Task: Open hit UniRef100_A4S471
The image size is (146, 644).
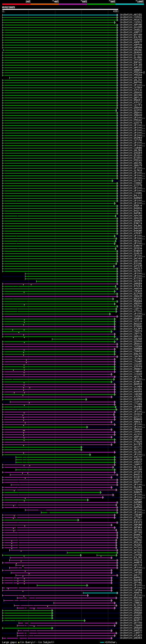Action: [x=131, y=20]
